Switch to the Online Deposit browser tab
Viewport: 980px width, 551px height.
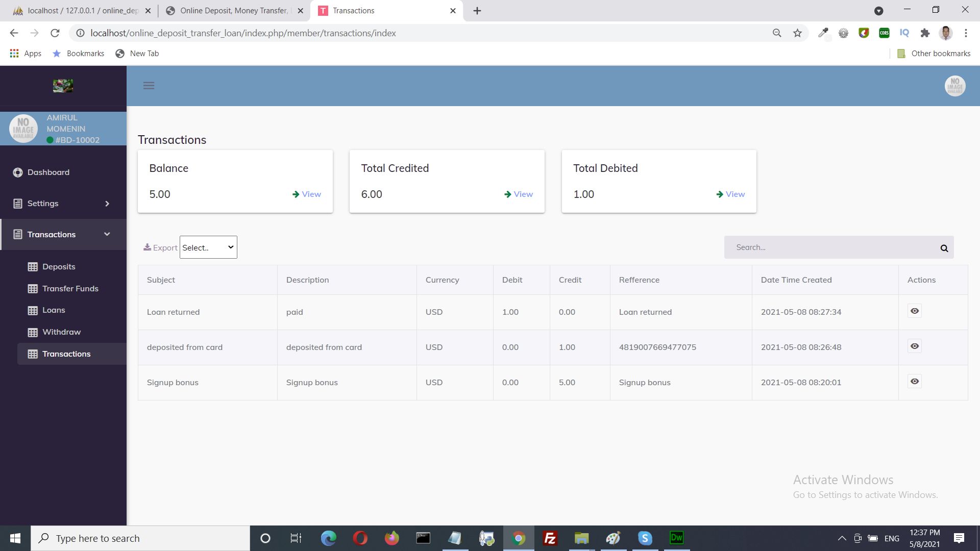233,11
